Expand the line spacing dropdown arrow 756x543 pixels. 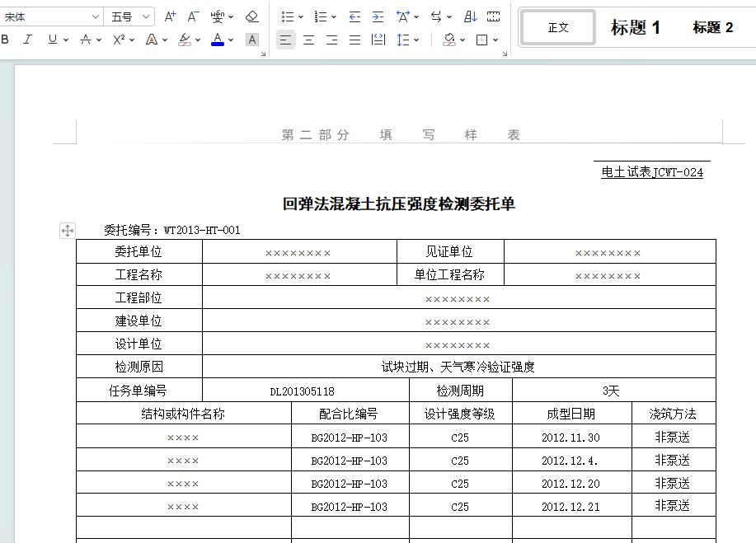[x=416, y=40]
